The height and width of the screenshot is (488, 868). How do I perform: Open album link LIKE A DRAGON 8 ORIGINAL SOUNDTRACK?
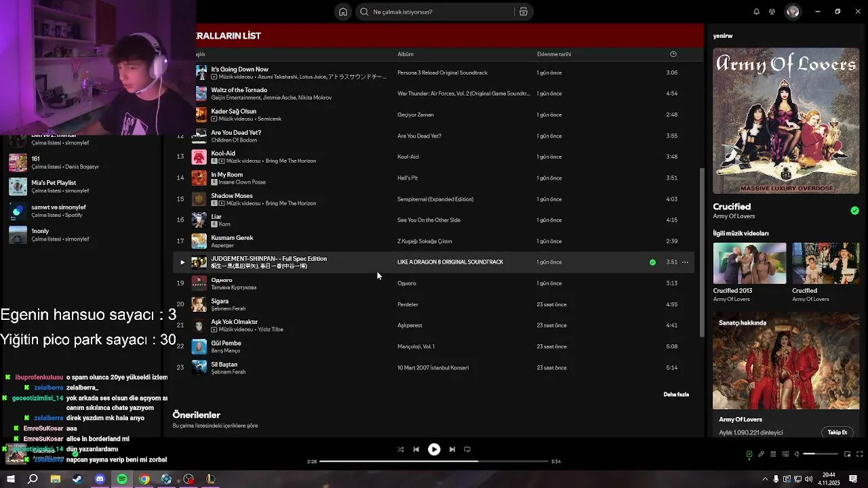tap(450, 262)
